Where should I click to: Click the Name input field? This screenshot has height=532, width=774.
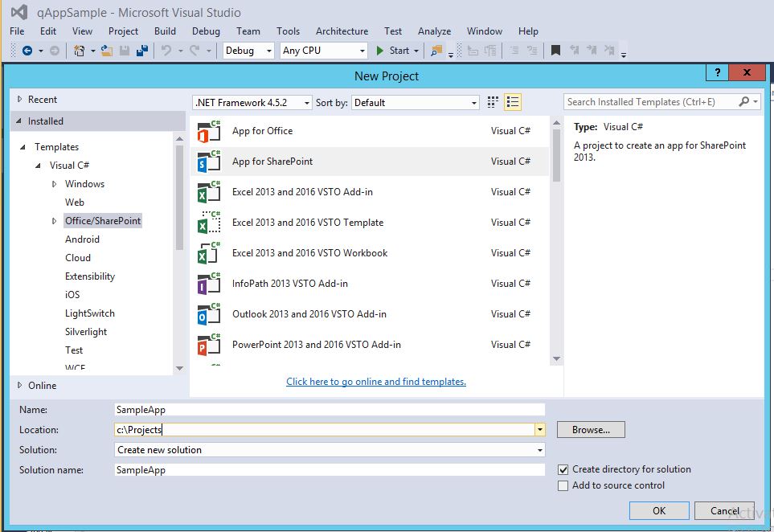coord(330,410)
